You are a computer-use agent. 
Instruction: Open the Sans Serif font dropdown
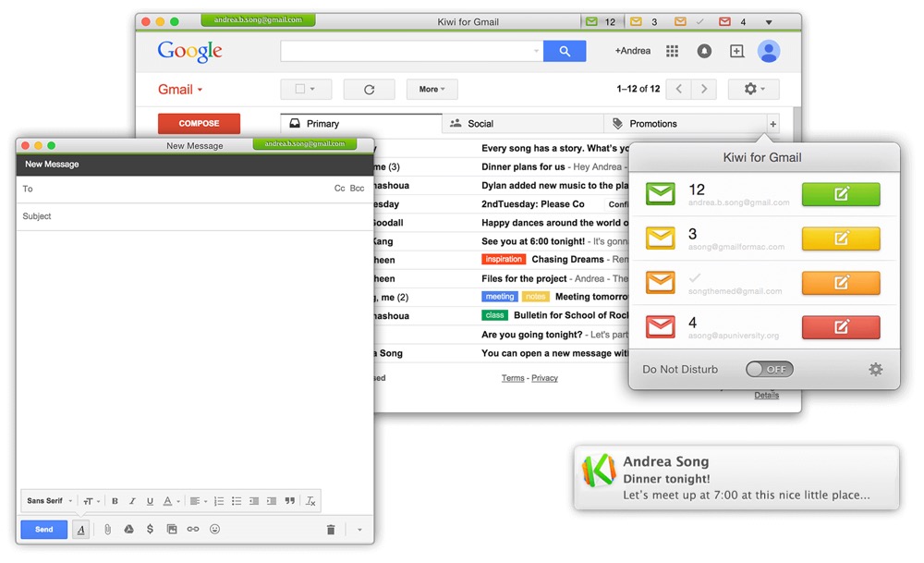click(x=50, y=501)
